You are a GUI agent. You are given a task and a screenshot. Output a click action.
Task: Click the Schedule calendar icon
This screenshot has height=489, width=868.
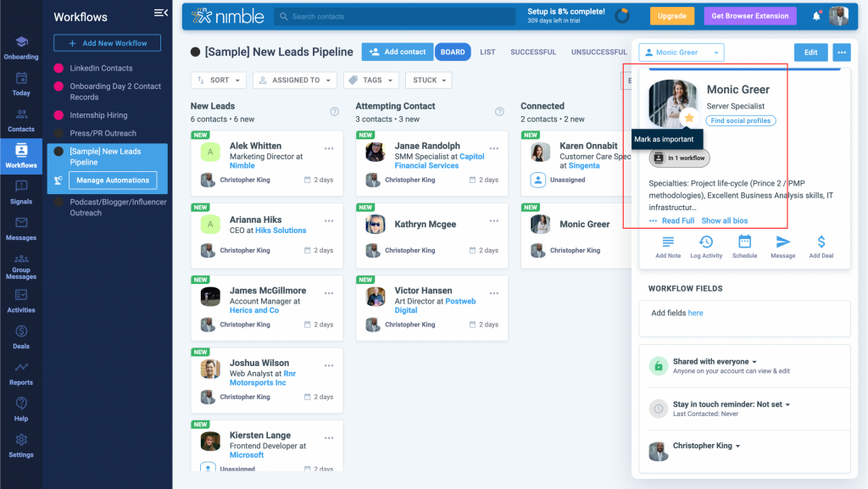coord(744,242)
